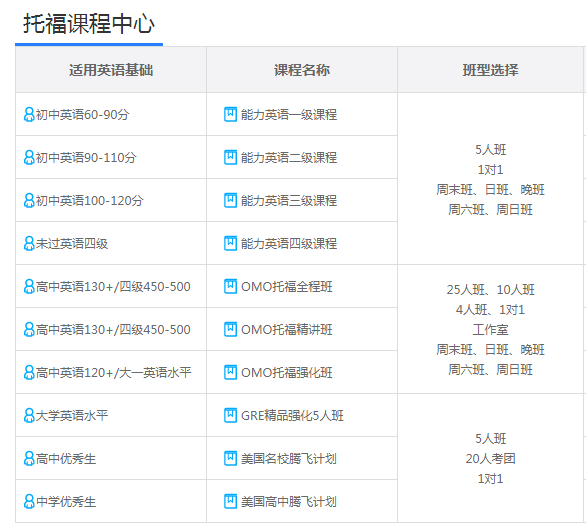This screenshot has width=586, height=524.
Task: Open 能力英语三级课程 course link
Action: (x=289, y=200)
